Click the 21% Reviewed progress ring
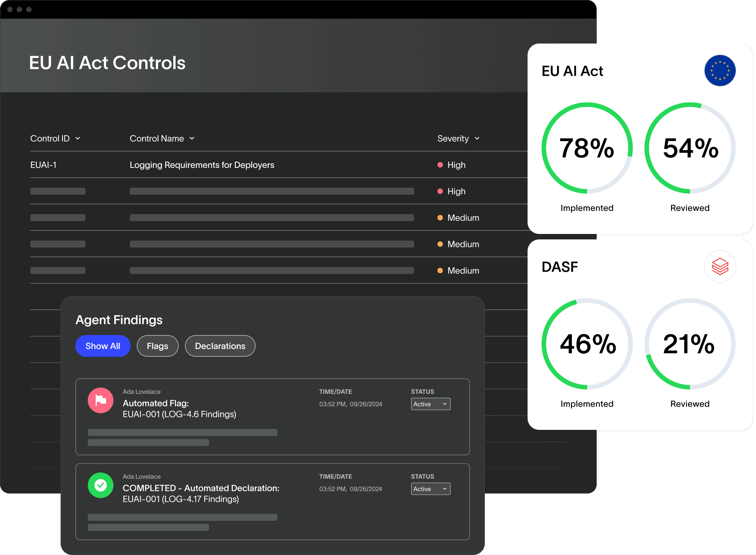The height and width of the screenshot is (555, 756). point(690,344)
